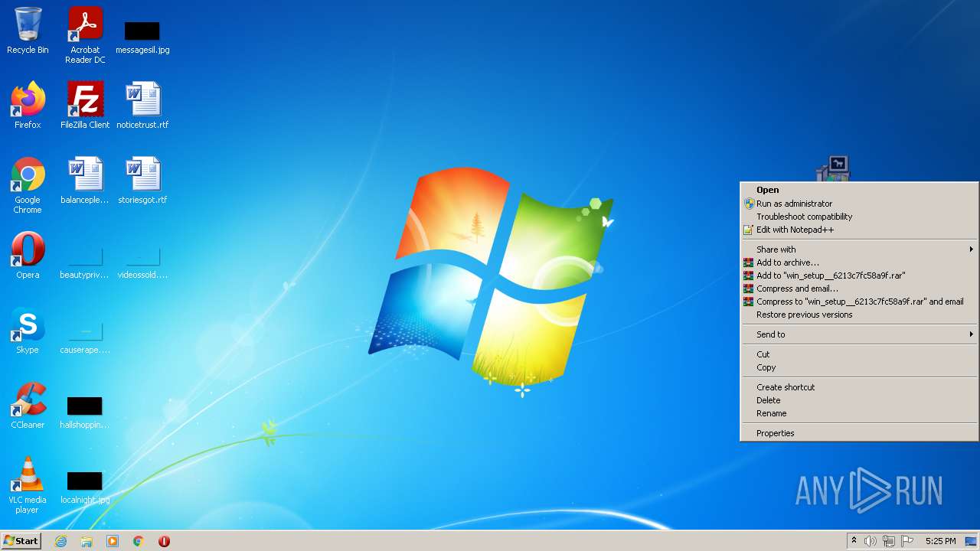Select the localnight.jpg image file

[85, 487]
